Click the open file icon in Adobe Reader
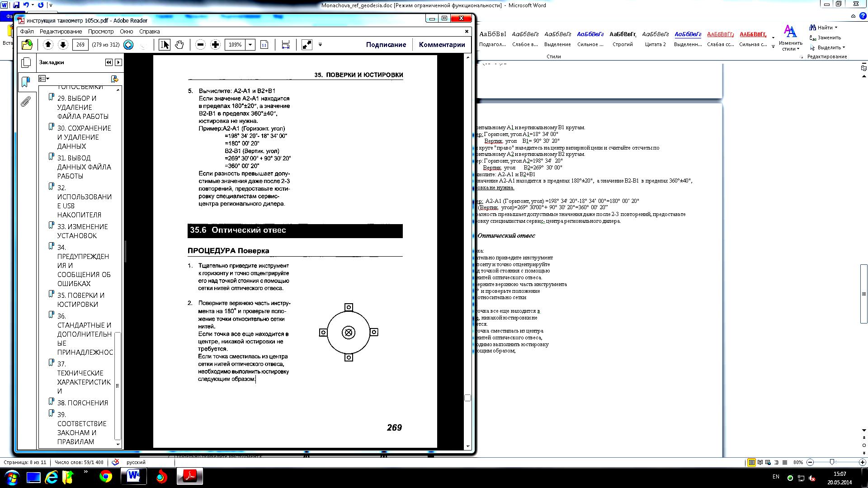 pos(27,44)
